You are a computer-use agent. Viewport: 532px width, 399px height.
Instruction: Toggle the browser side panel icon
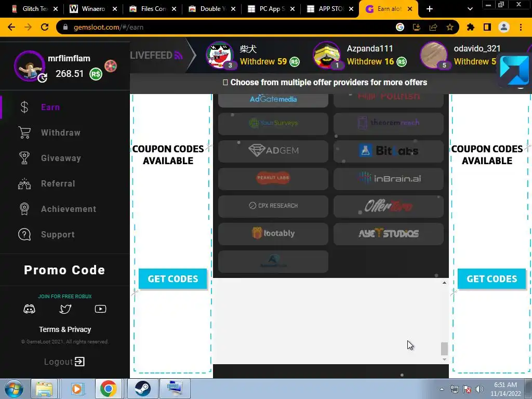point(487,27)
